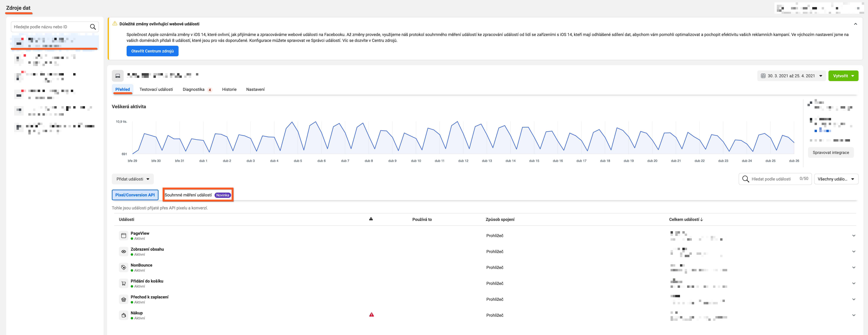Click the NonBounce event name
The width and height of the screenshot is (868, 335).
[x=142, y=265]
